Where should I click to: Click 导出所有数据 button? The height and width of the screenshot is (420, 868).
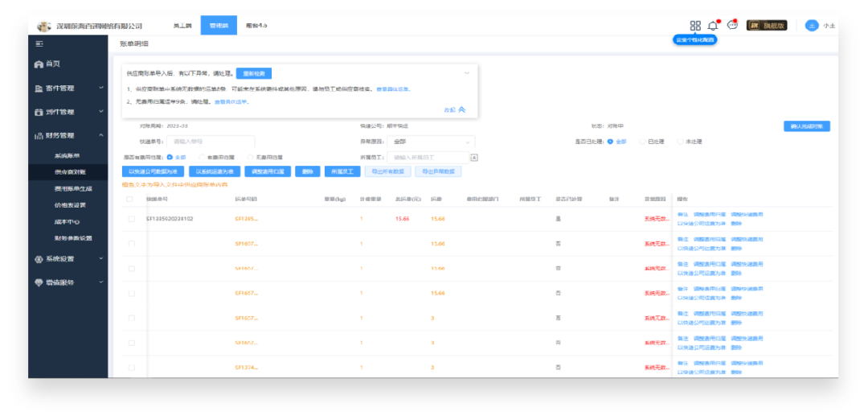[387, 171]
